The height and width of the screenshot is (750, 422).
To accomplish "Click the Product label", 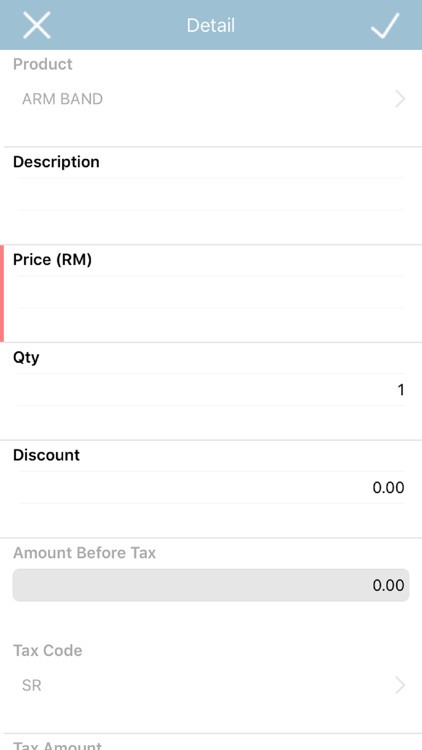I will (x=43, y=64).
